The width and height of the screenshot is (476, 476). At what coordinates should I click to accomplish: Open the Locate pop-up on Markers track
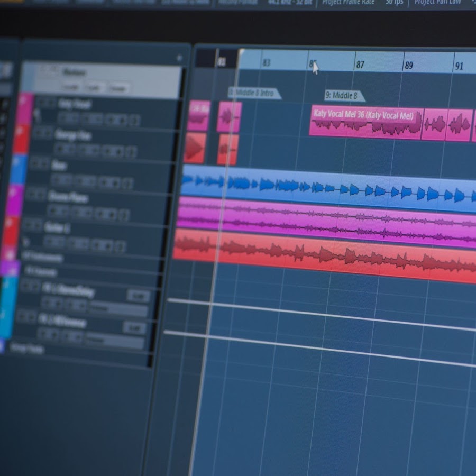[x=71, y=87]
